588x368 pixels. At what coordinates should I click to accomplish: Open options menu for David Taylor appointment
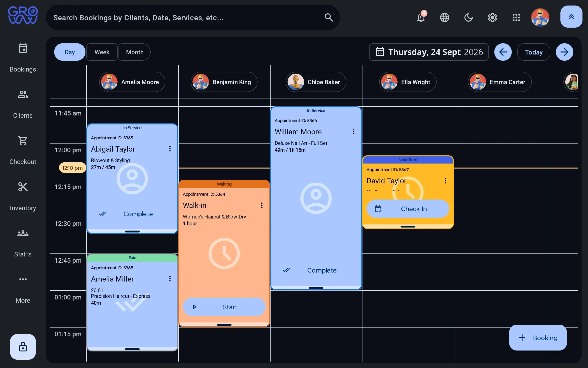[445, 181]
